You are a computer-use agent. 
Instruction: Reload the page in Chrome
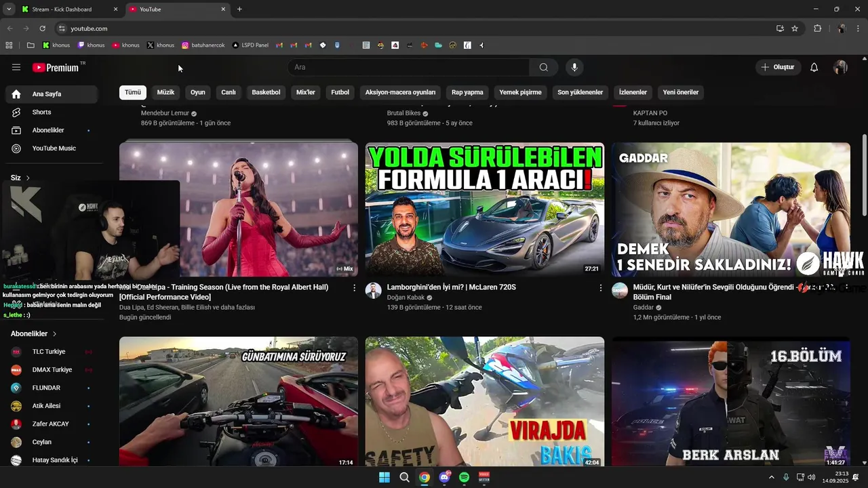tap(42, 28)
